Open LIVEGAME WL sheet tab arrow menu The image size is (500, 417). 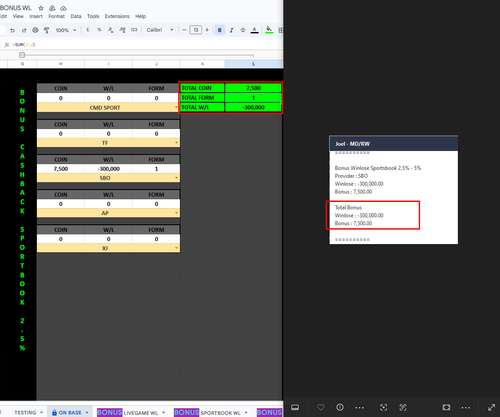click(164, 412)
